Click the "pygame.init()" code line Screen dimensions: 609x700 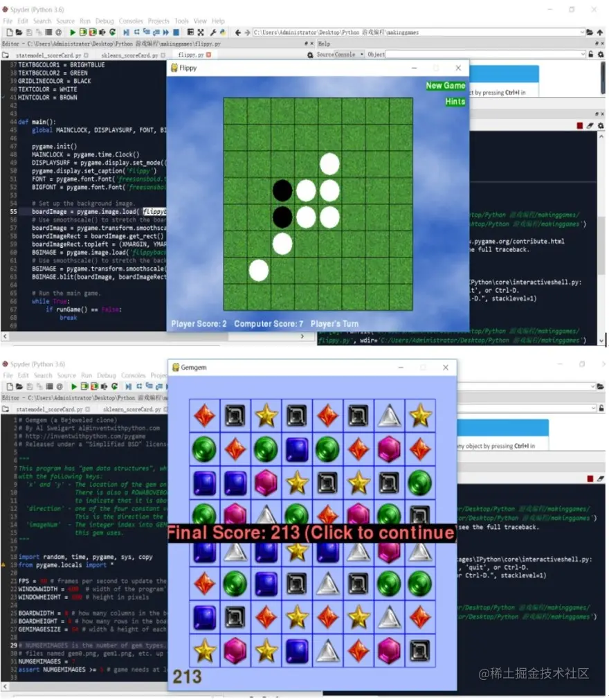[54, 146]
